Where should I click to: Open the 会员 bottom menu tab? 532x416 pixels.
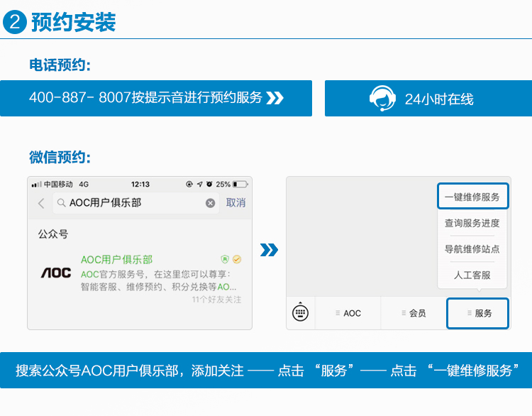click(x=414, y=313)
